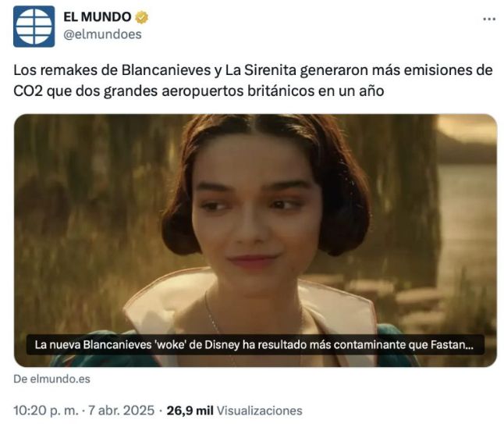Click the 10:20 p. m. timestamp

(46, 411)
